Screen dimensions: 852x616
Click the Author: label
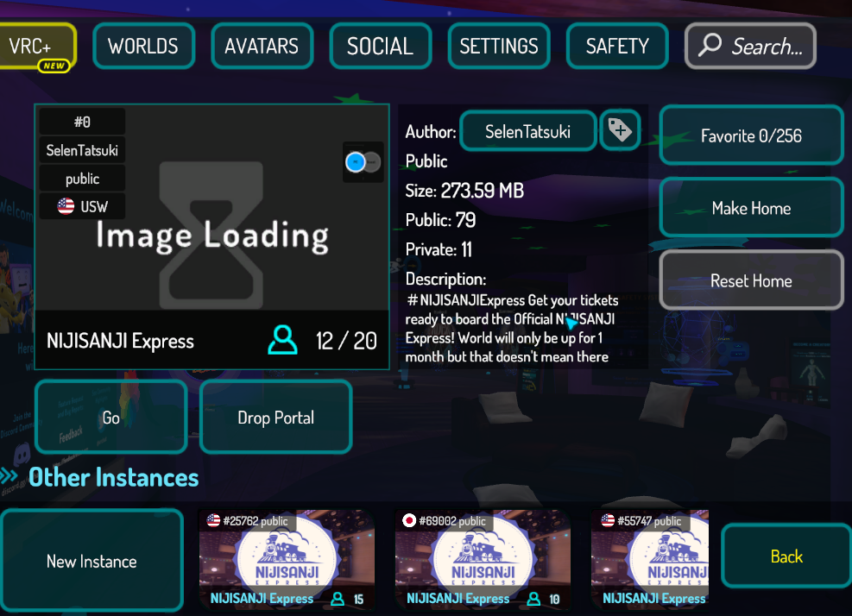[x=431, y=131]
